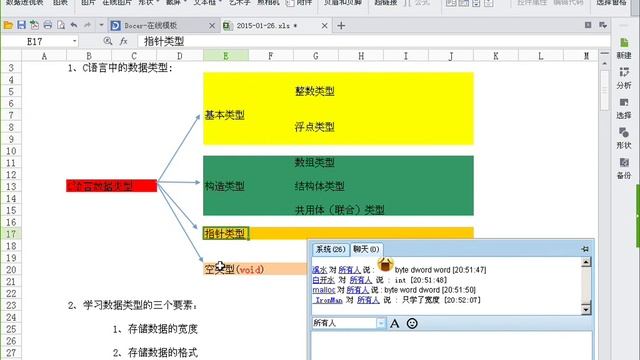Viewport: 640px width, 360px height.
Task: Pin the chat window with pin icon
Action: tap(585, 249)
